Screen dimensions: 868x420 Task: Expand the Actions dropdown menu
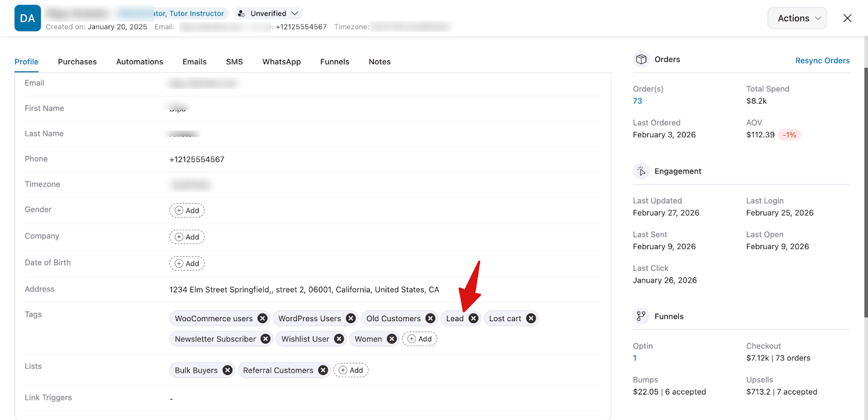coord(797,18)
